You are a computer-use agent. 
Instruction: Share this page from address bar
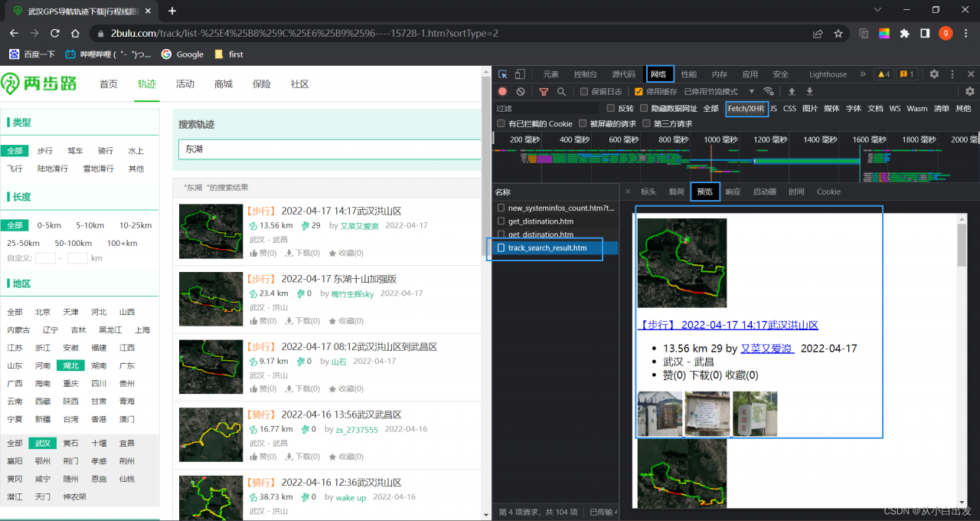818,34
